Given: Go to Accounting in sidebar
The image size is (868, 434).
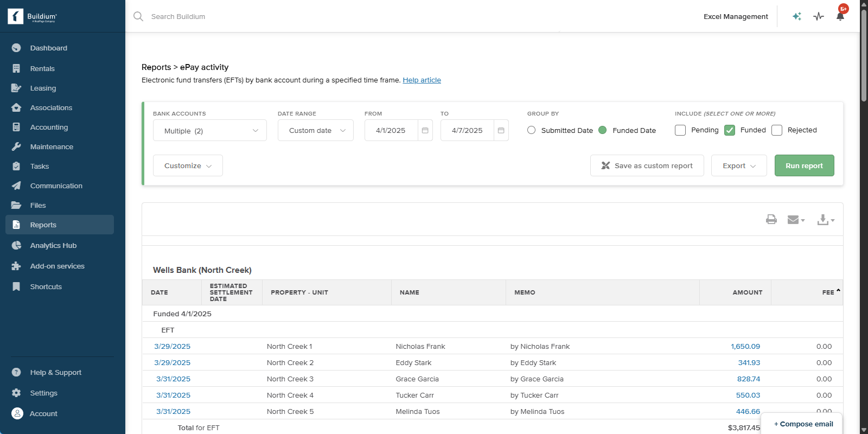Looking at the screenshot, I should click(x=49, y=127).
